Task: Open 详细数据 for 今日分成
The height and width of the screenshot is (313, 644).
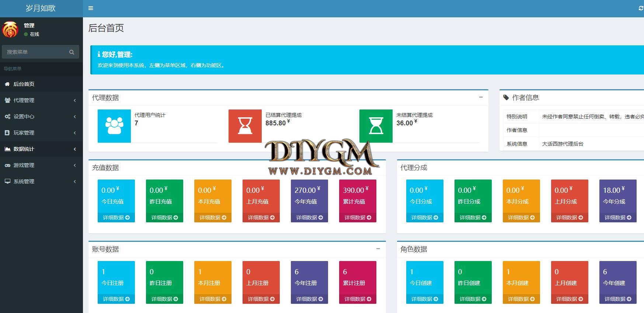Action: (x=425, y=218)
